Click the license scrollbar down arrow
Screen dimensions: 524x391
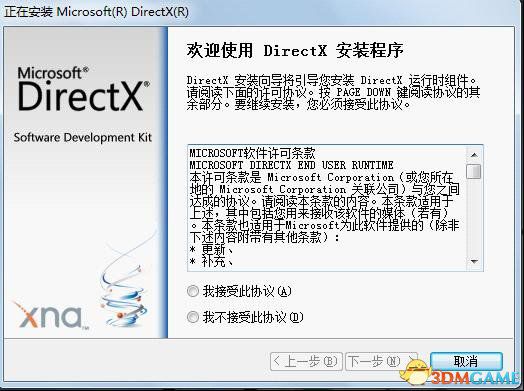[x=474, y=261]
